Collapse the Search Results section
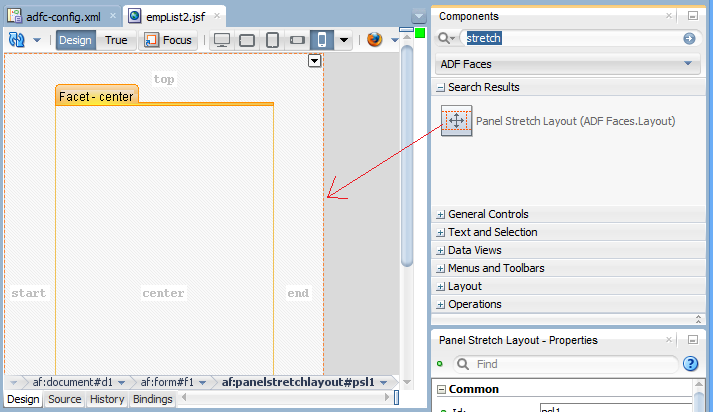The image size is (713, 412). (440, 87)
